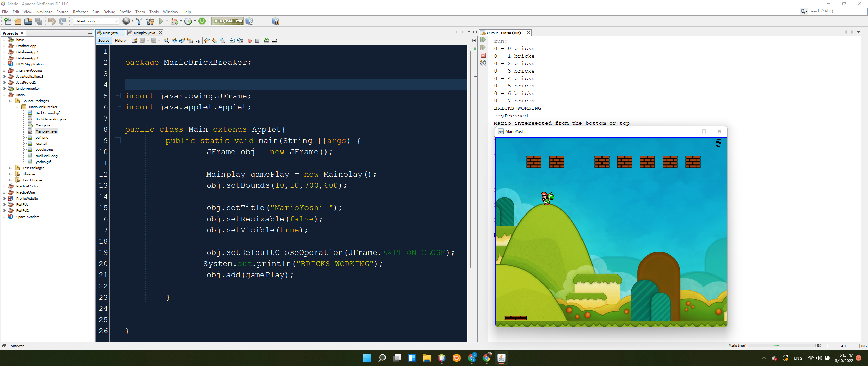Collapse the MarioBrickBreaker package node
Screen dimensions: 868x366
pyautogui.click(x=17, y=107)
